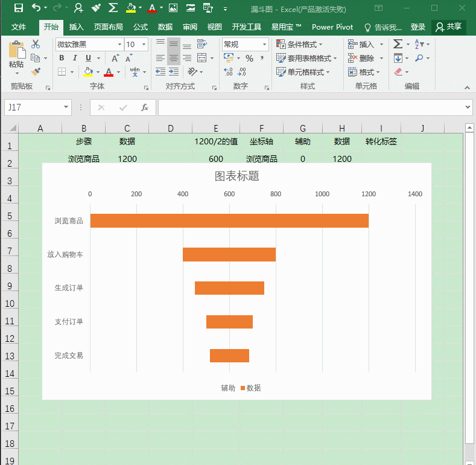Viewport: 476px width, 465px height.
Task: Open 单元格样式 cell styles menu
Action: pyautogui.click(x=303, y=72)
